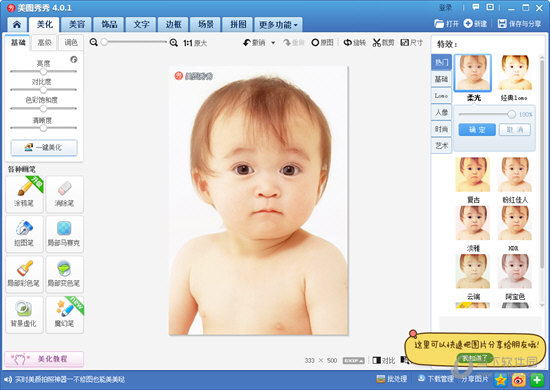Click the EXIF info badge
Viewport: 550px width, 390px height.
click(354, 361)
